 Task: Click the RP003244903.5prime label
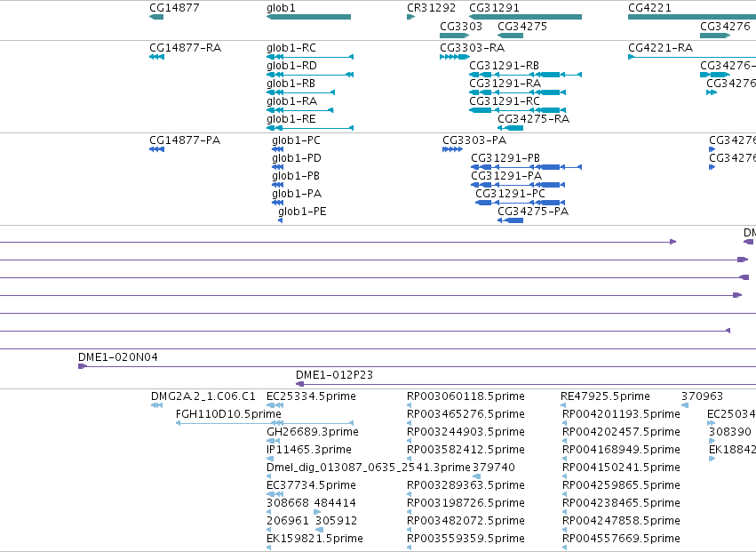click(x=466, y=432)
